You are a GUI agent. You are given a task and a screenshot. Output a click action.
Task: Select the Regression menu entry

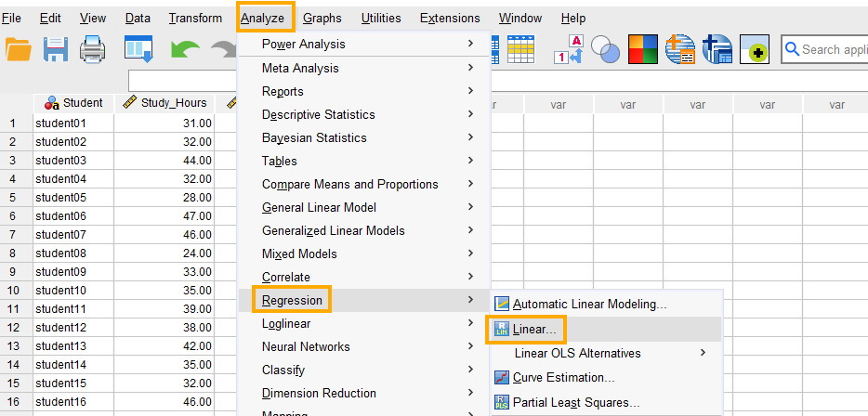(364, 300)
